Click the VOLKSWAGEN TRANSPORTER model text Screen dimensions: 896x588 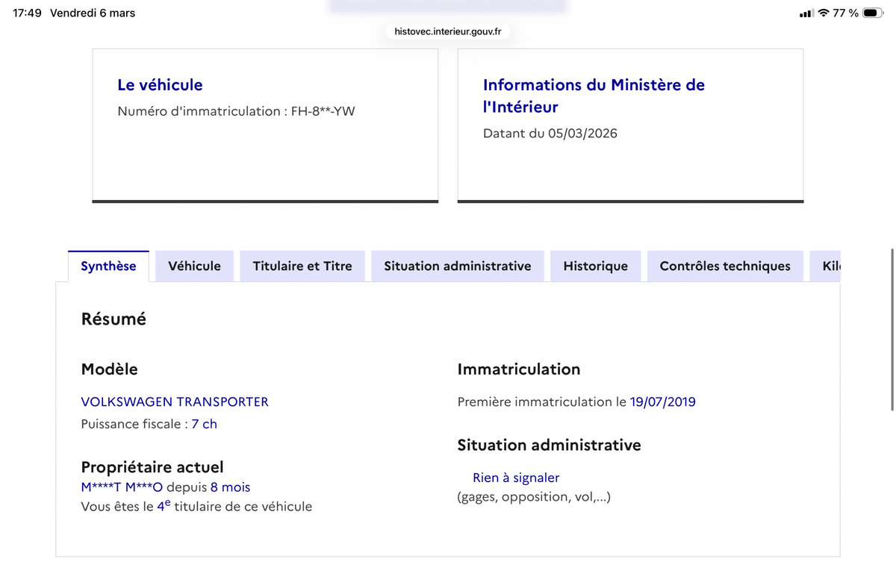point(175,401)
